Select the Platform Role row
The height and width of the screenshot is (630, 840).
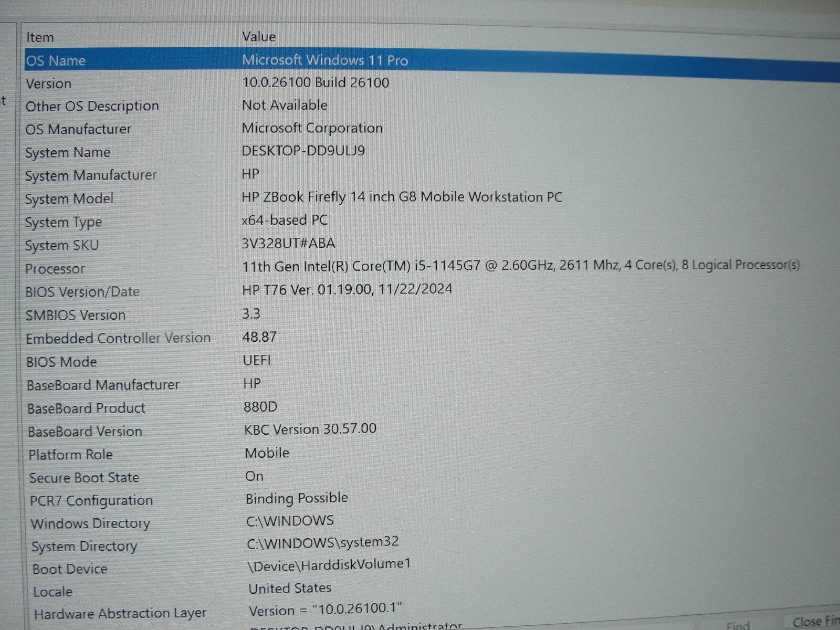tap(157, 454)
